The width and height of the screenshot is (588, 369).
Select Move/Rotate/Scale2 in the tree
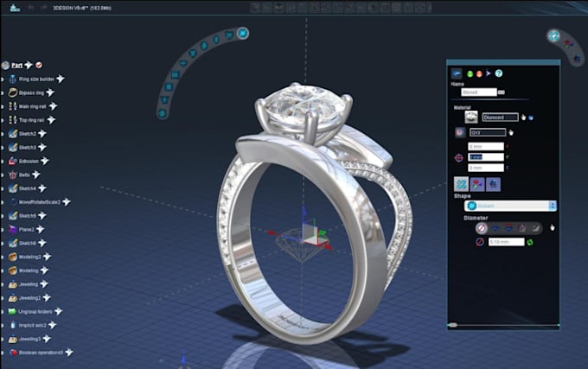pyautogui.click(x=40, y=202)
